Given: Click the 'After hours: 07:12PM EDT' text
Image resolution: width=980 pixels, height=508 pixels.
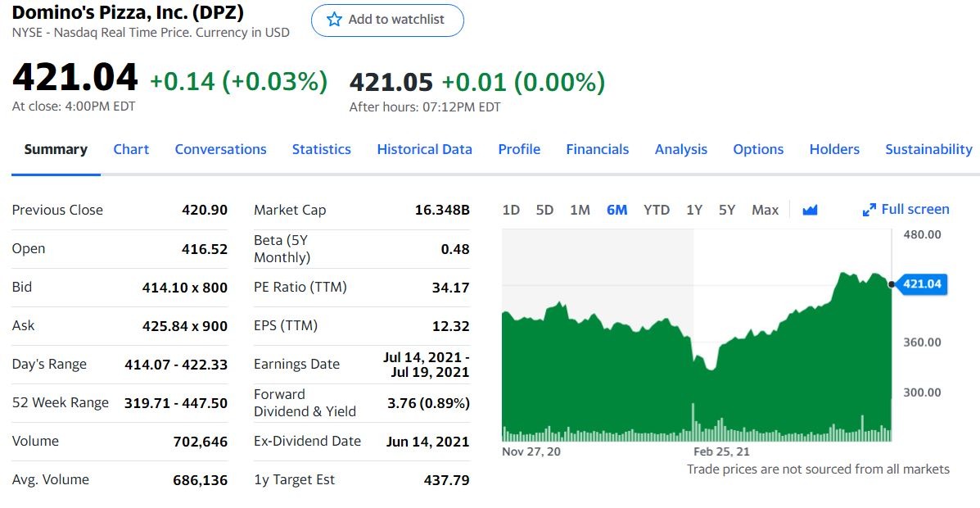Looking at the screenshot, I should click(x=425, y=107).
